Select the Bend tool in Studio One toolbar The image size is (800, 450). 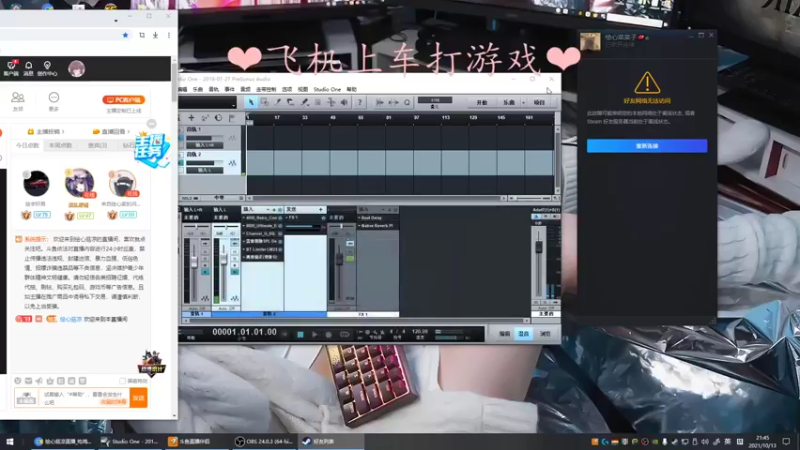331,103
